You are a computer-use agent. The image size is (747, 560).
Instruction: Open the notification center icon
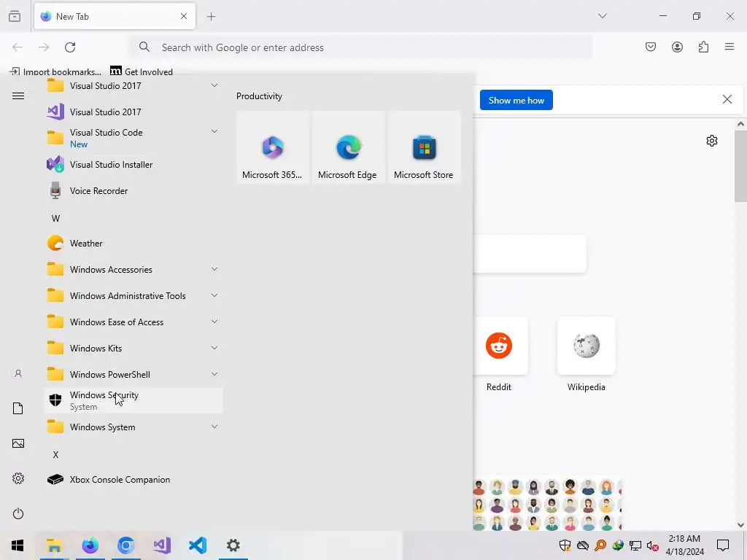(x=723, y=545)
